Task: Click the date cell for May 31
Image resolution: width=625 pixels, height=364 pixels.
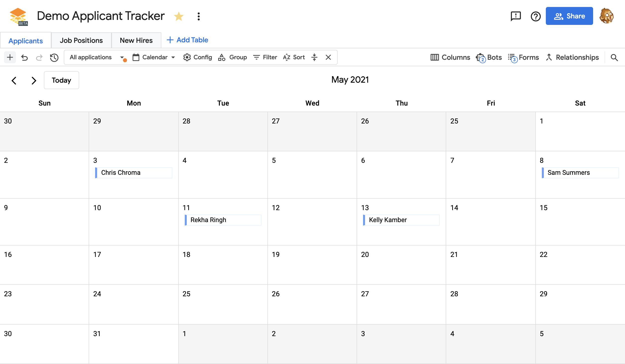Action: coord(134,344)
